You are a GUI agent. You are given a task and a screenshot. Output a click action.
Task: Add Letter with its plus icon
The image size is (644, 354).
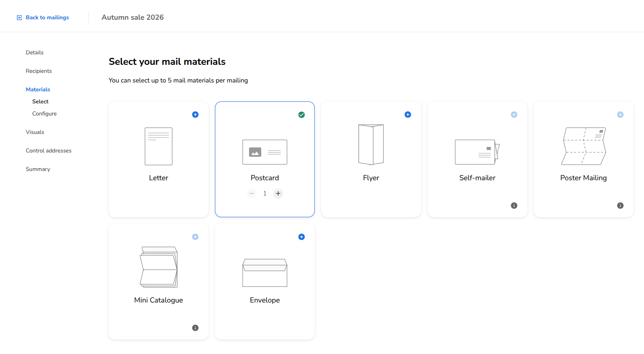tap(195, 115)
